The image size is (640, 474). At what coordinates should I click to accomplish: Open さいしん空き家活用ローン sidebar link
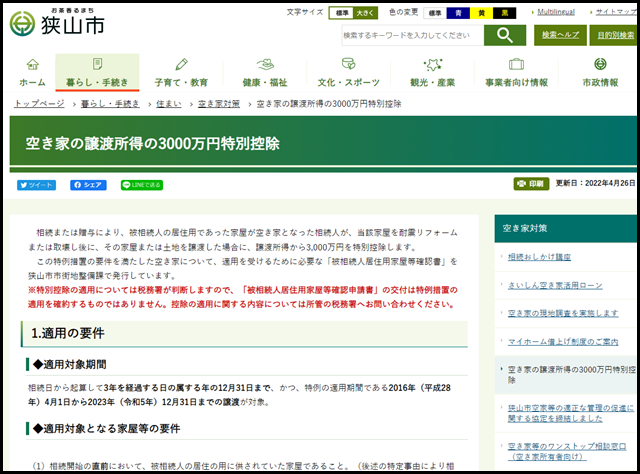(x=555, y=285)
